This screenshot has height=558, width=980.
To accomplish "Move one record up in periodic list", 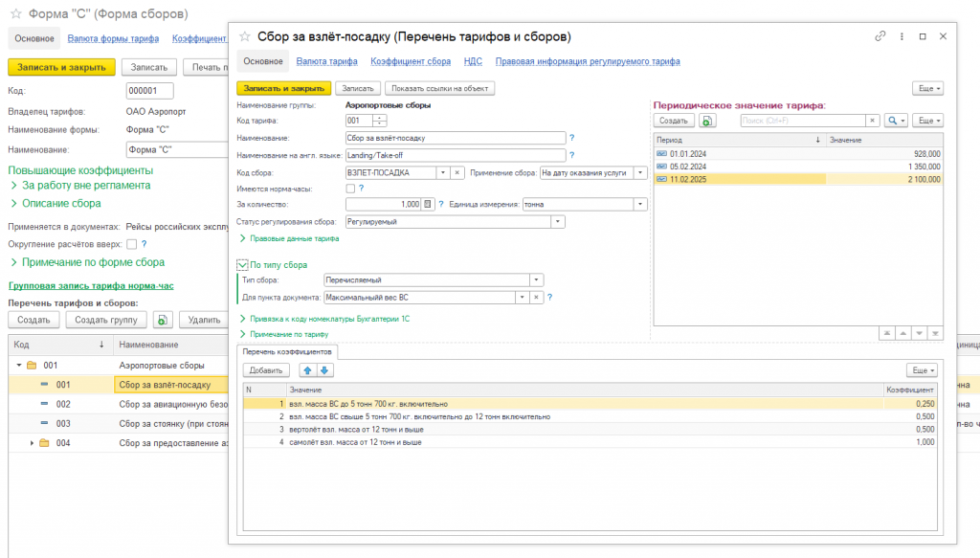I will coord(902,333).
